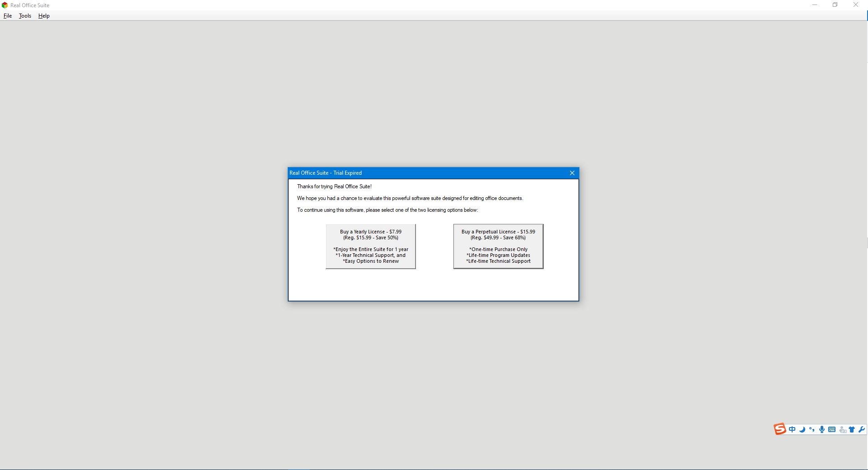Click the Sogou input method logo

point(780,429)
